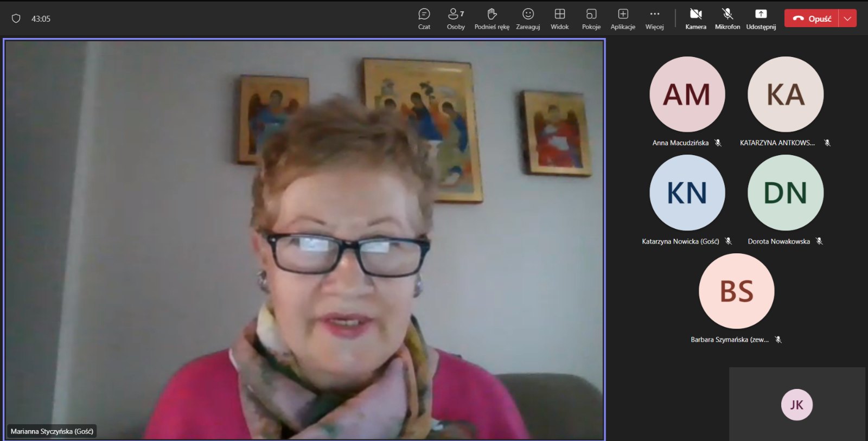Viewport: 868px width, 441px height.
Task: Select Katarzyna Antkowska's KA avatar
Action: [785, 94]
